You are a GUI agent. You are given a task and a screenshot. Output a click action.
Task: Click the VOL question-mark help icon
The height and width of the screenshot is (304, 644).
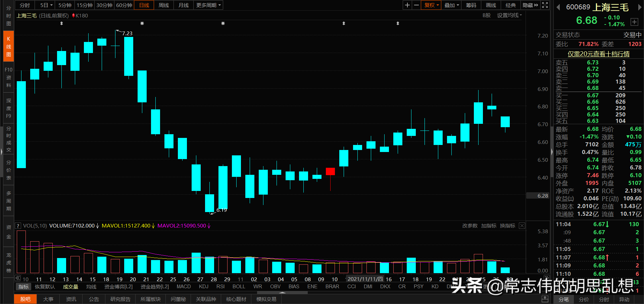[17, 225]
